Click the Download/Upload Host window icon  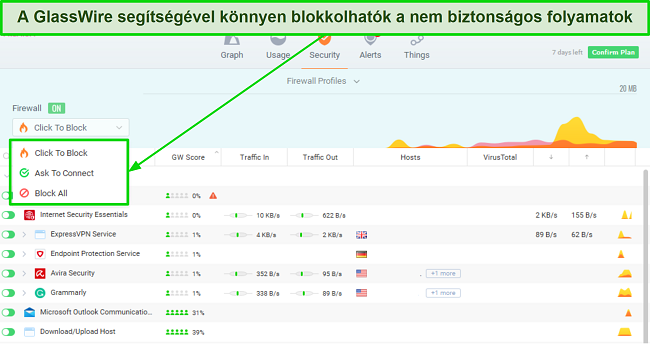[x=29, y=332]
